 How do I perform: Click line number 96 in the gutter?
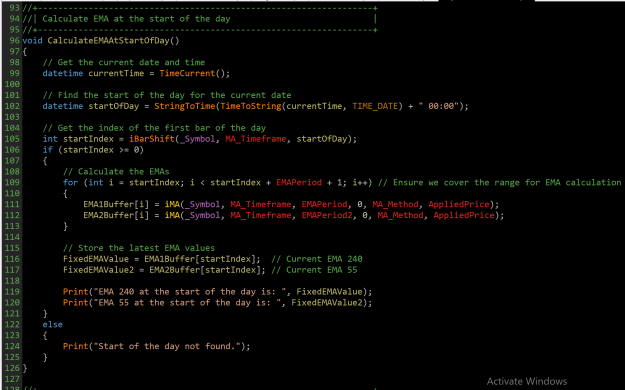[14, 41]
